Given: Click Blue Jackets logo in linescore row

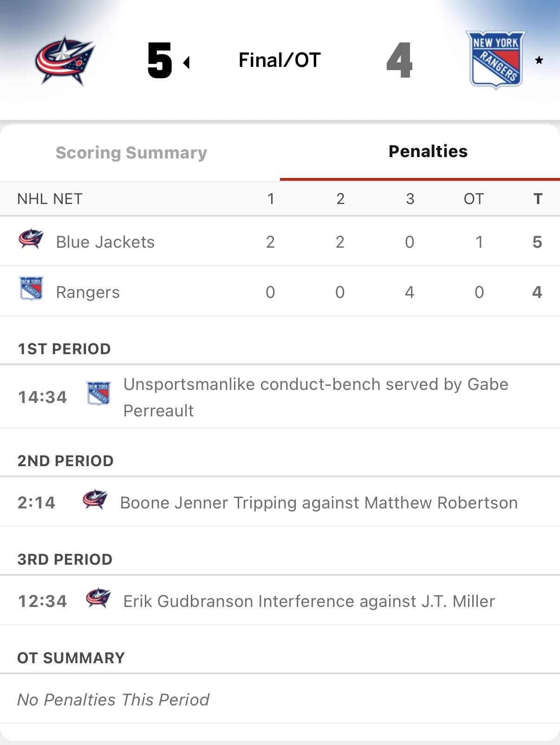Looking at the screenshot, I should [x=31, y=240].
